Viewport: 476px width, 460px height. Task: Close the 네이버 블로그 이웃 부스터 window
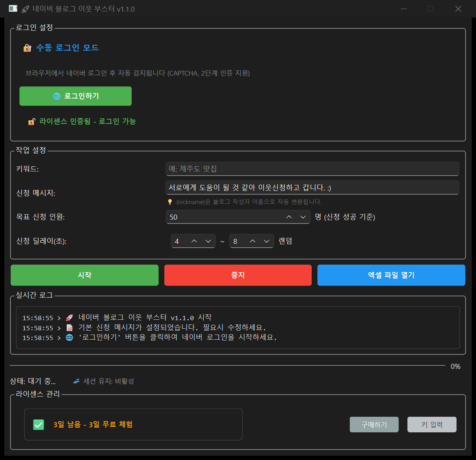click(458, 9)
